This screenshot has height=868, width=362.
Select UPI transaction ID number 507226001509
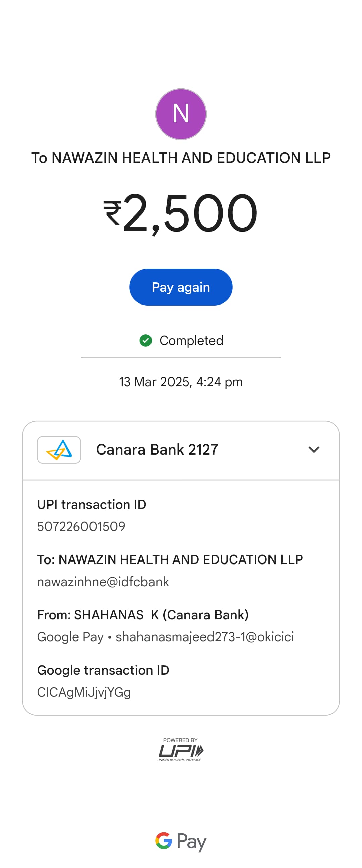(x=81, y=526)
